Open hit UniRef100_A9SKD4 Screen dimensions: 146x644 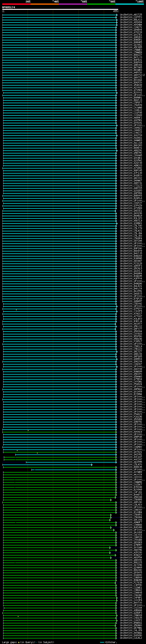(x=131, y=22)
